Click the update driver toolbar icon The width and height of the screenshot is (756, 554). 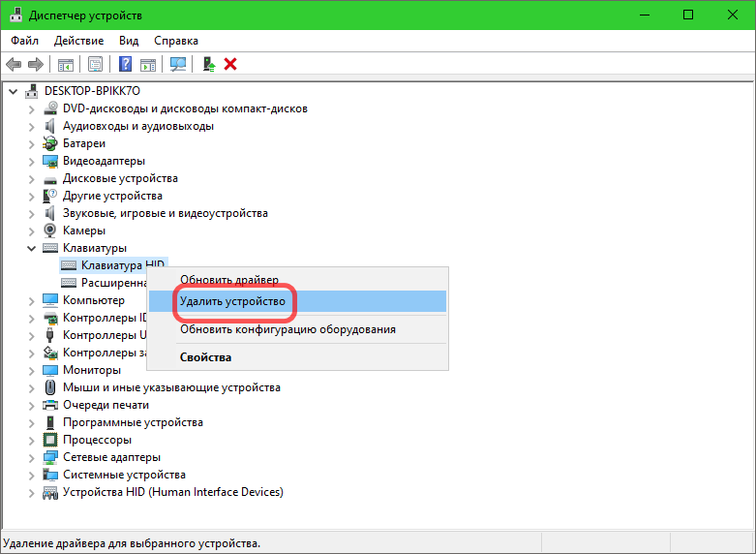click(208, 64)
